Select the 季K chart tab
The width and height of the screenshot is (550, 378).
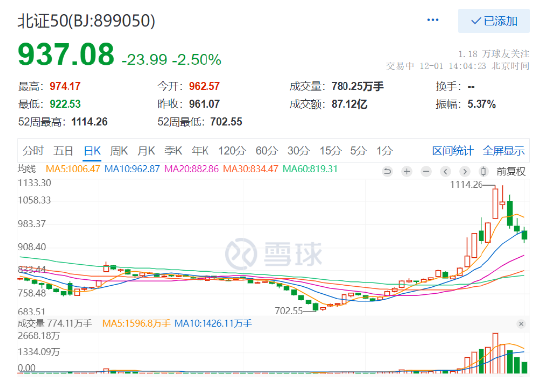point(173,151)
